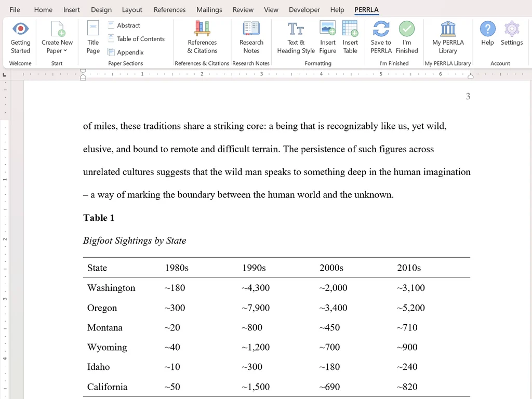Open PERRLA Settings gear icon
This screenshot has height=399, width=532.
click(x=512, y=29)
